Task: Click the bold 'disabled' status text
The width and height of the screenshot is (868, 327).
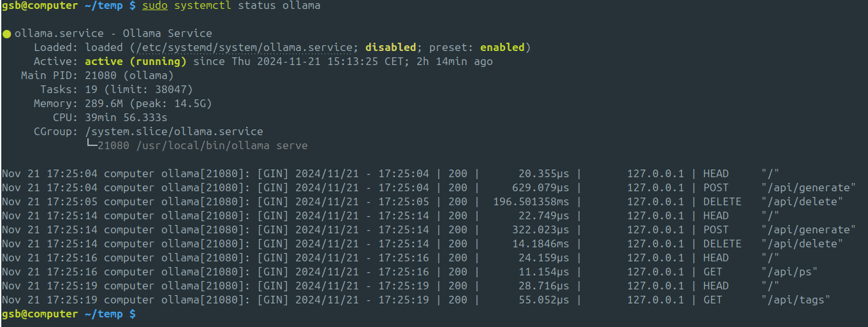Action: 390,48
